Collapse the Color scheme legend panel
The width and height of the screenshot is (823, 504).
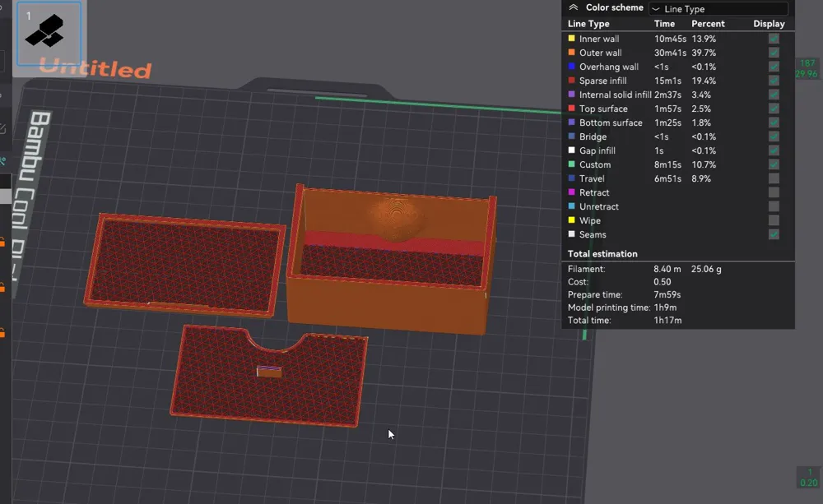click(x=573, y=7)
